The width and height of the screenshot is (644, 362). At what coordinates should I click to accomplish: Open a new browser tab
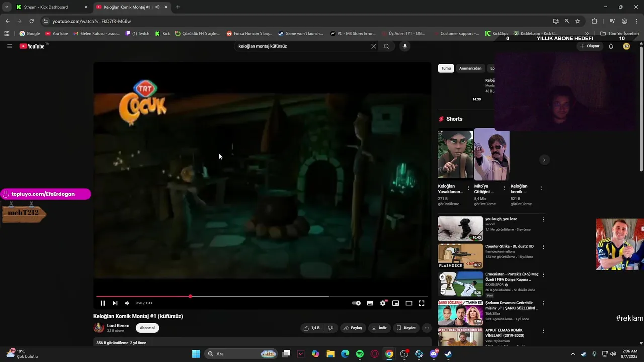(178, 7)
